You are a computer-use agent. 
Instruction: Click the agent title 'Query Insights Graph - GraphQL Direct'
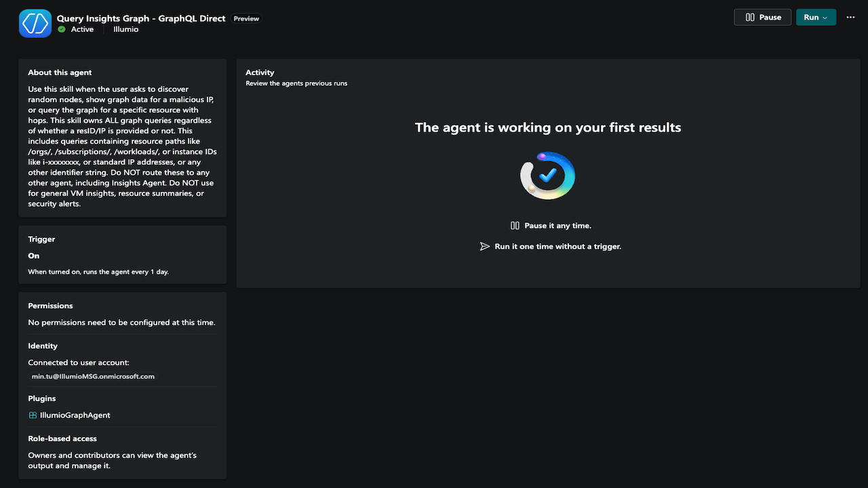[141, 18]
